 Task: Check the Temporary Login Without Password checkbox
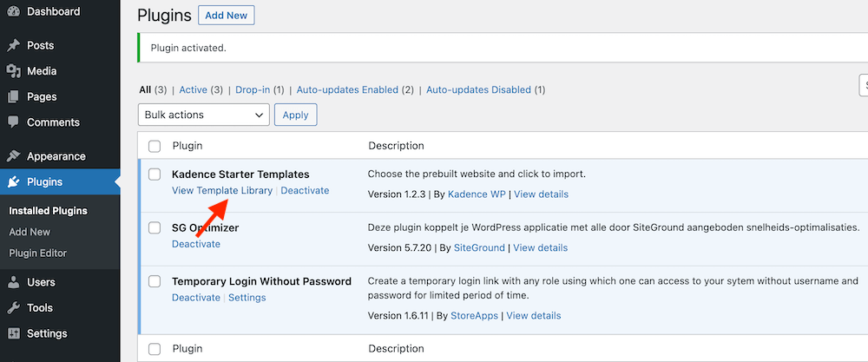click(x=155, y=282)
